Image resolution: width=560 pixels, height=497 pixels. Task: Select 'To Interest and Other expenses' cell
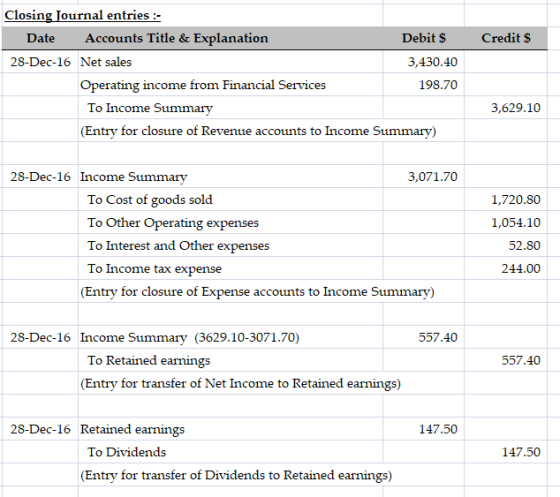pos(178,246)
